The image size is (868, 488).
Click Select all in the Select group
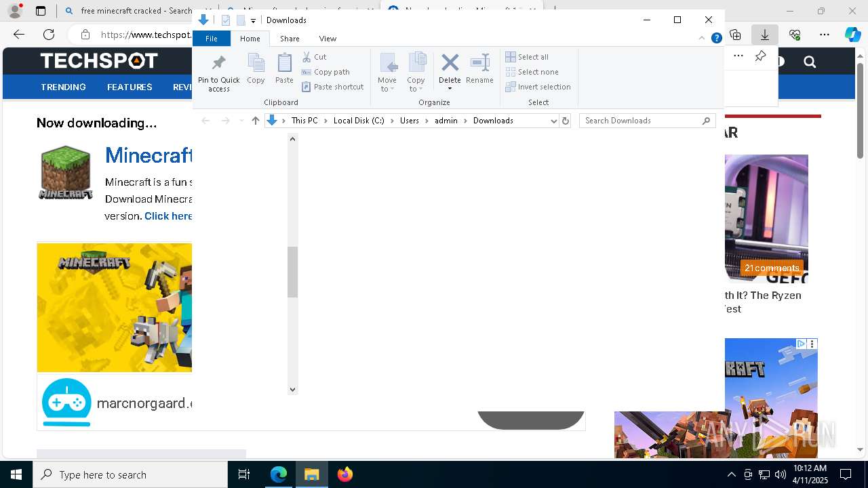click(x=527, y=57)
